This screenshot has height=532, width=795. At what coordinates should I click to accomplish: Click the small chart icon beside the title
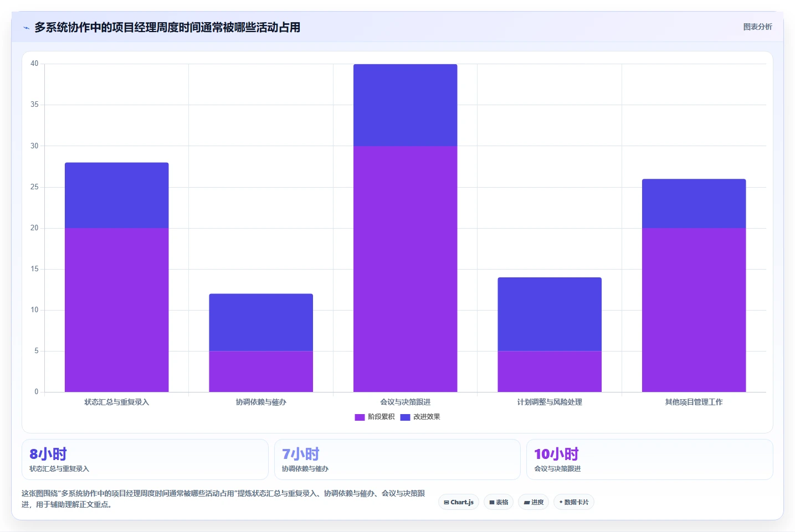(x=26, y=28)
